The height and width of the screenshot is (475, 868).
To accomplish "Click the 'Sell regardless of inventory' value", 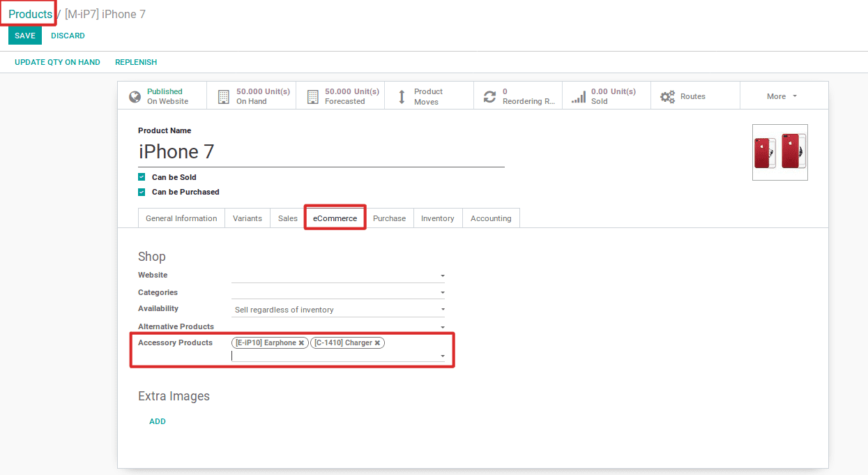I will [284, 310].
